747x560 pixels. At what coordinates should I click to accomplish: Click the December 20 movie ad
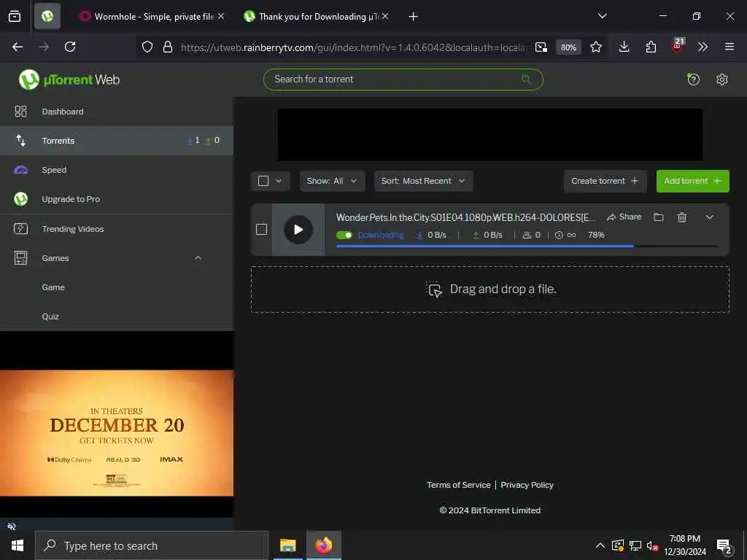(117, 433)
